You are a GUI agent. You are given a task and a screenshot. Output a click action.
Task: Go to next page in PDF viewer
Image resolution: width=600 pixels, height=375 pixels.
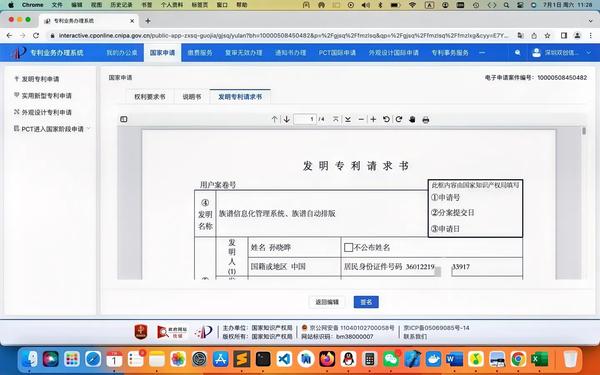point(287,119)
